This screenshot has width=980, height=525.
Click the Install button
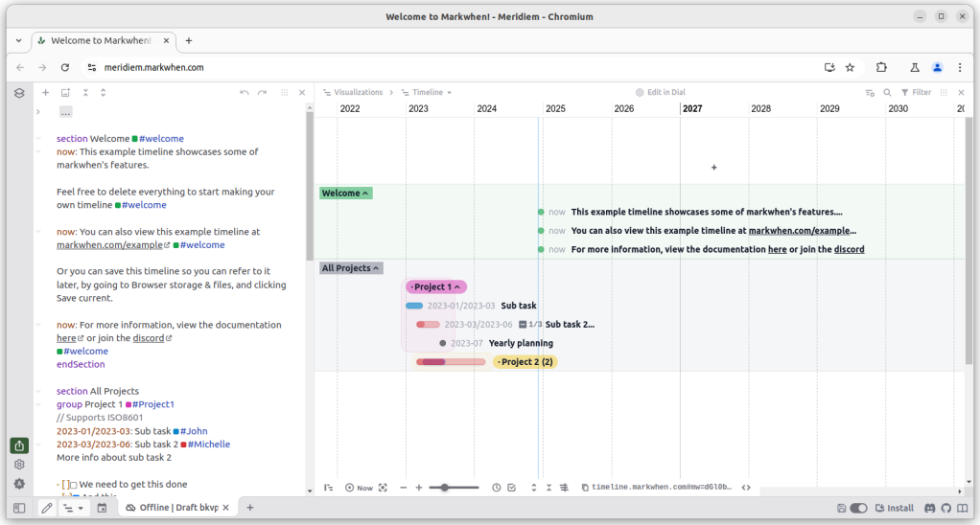click(895, 508)
